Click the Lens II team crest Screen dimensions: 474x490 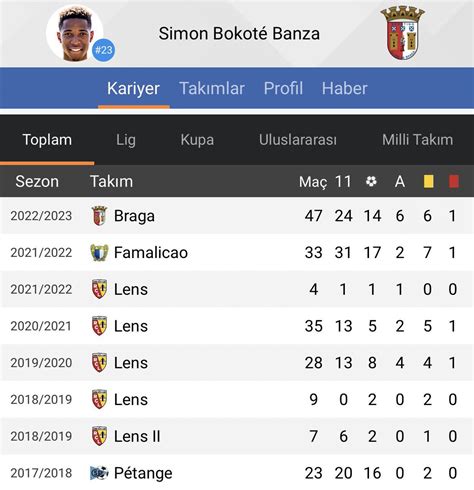coord(99,436)
